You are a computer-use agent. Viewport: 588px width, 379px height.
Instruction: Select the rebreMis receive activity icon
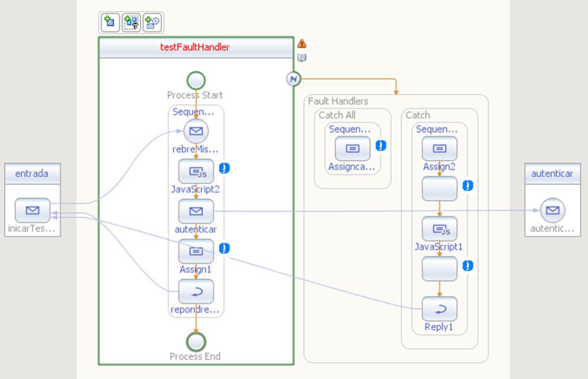(196, 131)
